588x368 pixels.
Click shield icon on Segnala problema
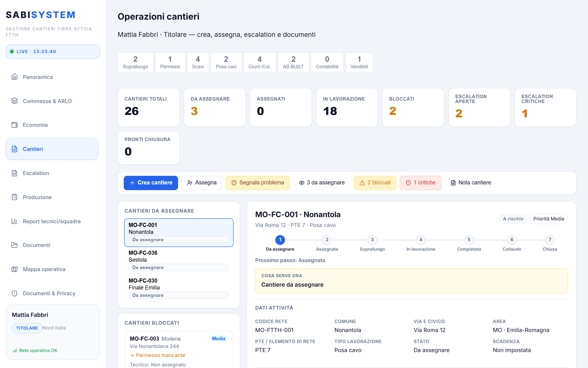234,183
